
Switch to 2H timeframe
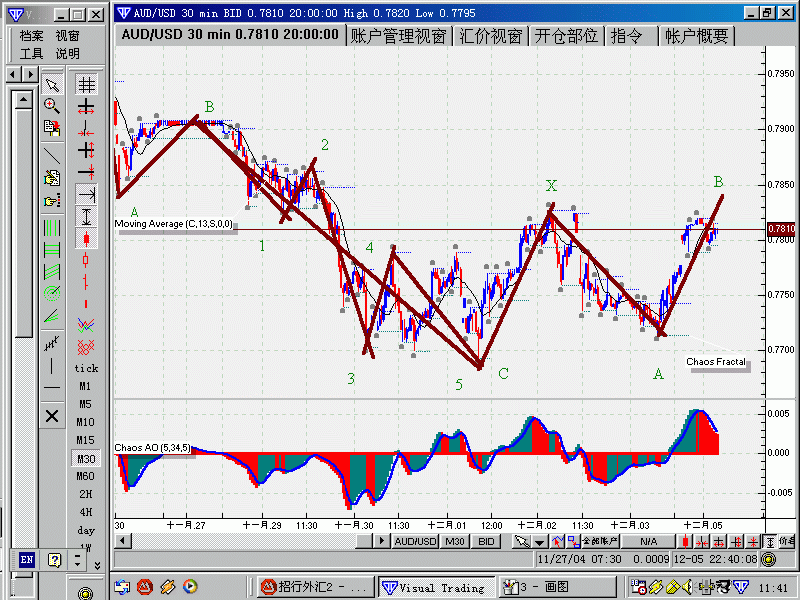(x=85, y=494)
